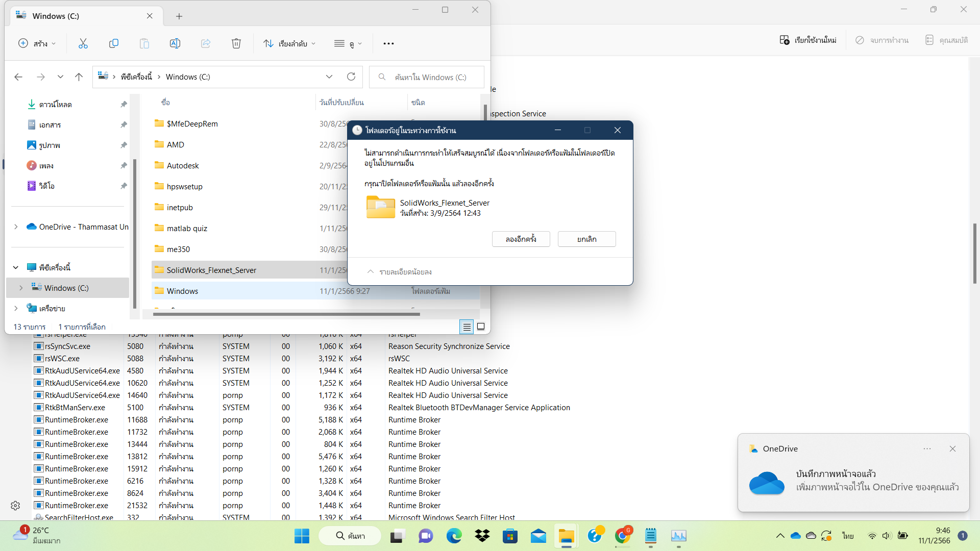Expand the Network (เครือข่าย) tree node

pyautogui.click(x=16, y=308)
